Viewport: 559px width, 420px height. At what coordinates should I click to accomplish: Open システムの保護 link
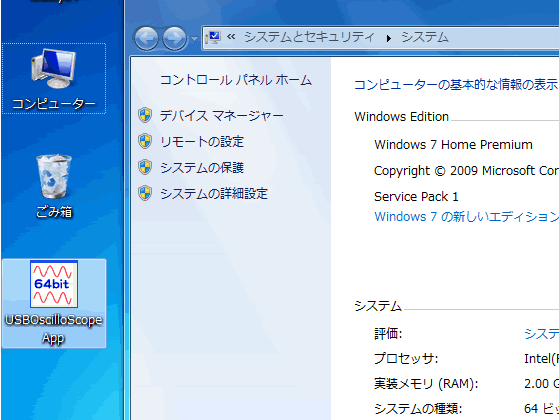(x=202, y=168)
